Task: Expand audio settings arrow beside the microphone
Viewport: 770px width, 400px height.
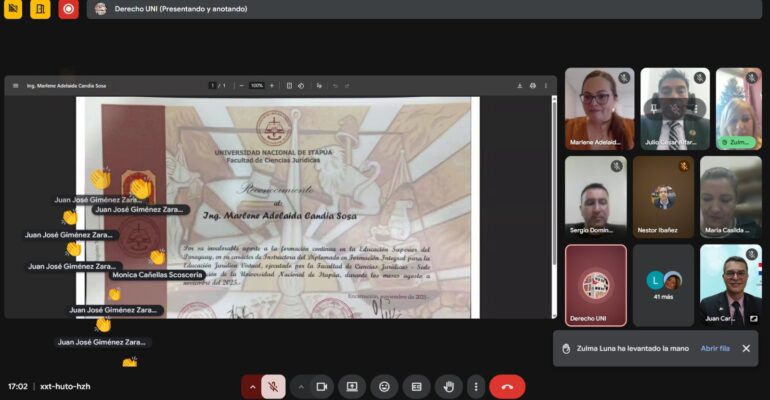Action: click(251, 387)
